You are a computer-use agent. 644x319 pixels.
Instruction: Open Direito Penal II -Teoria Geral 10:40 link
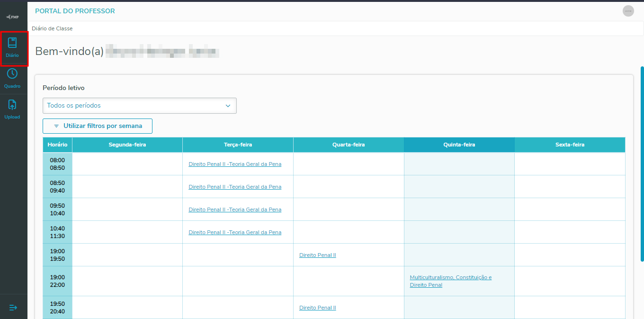point(235,232)
